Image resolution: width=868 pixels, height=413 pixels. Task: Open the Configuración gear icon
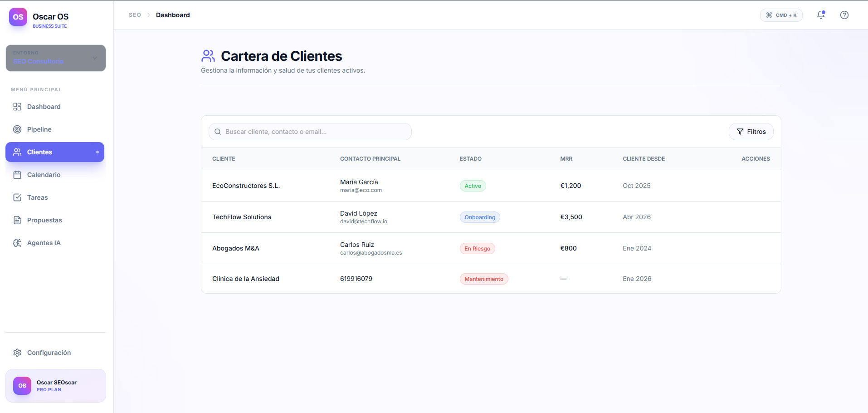click(17, 352)
